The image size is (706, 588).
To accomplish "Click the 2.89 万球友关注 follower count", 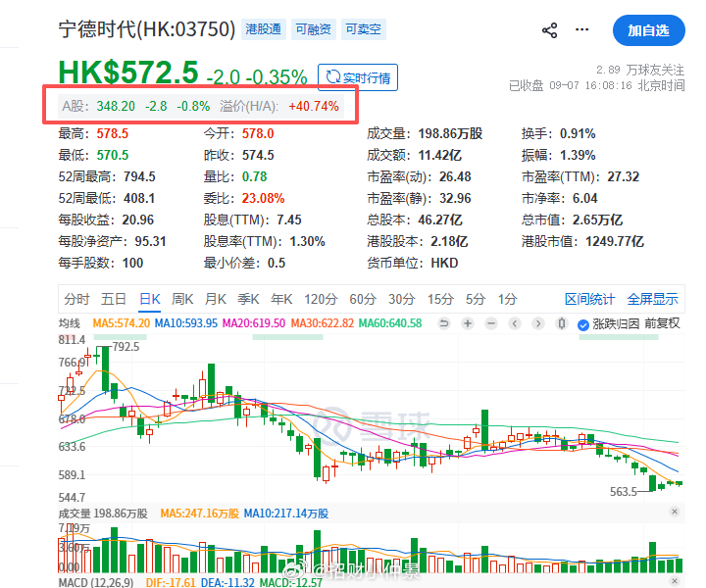I will pos(640,71).
